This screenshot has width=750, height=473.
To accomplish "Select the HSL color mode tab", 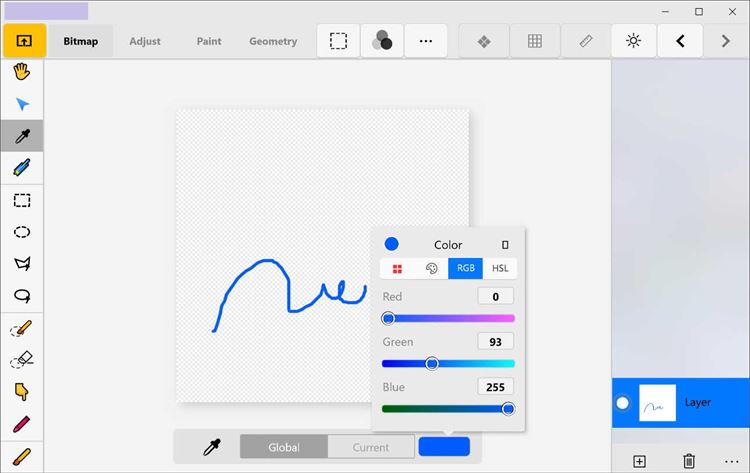I will [x=500, y=268].
